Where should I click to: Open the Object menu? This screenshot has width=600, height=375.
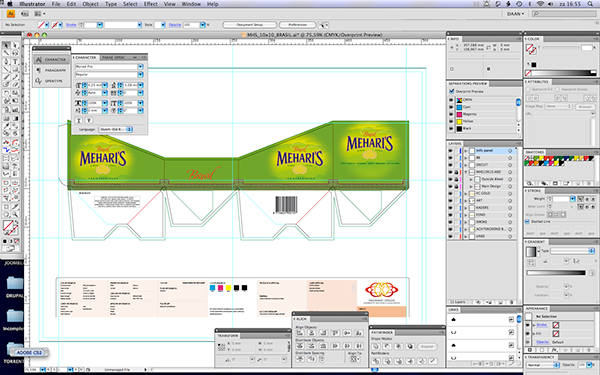[90, 4]
